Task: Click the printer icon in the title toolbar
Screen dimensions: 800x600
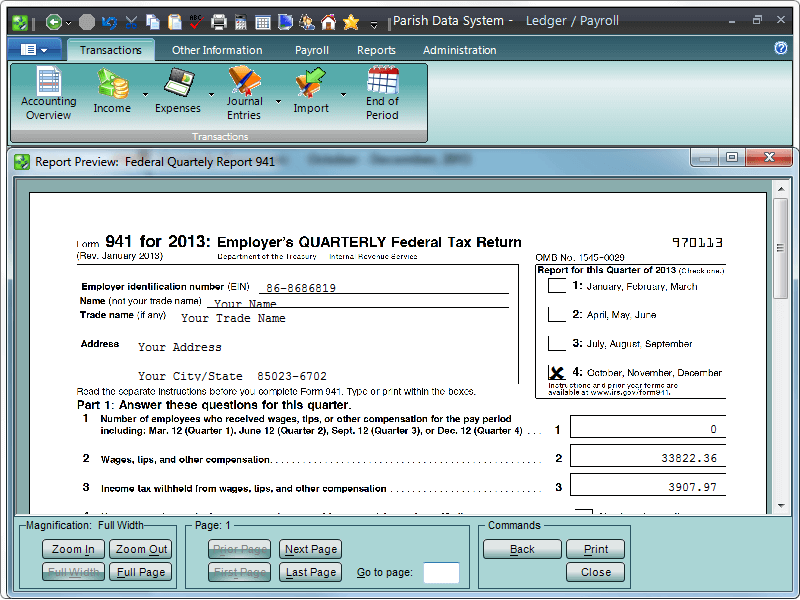Action: tap(219, 22)
